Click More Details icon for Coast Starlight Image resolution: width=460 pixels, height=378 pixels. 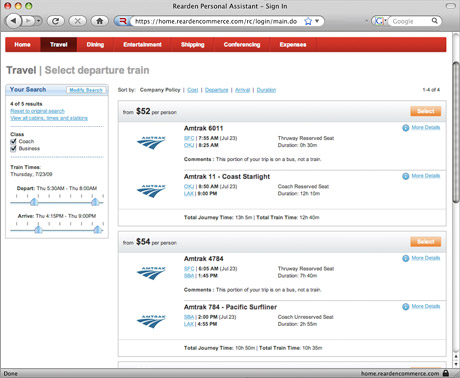click(406, 176)
